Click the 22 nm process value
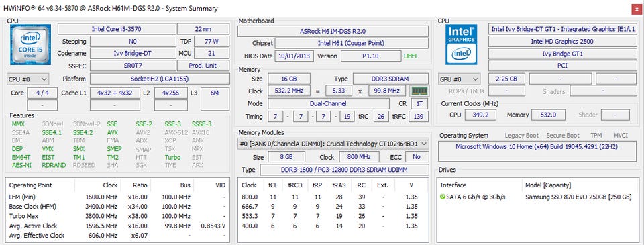The image size is (644, 245). coord(203,29)
